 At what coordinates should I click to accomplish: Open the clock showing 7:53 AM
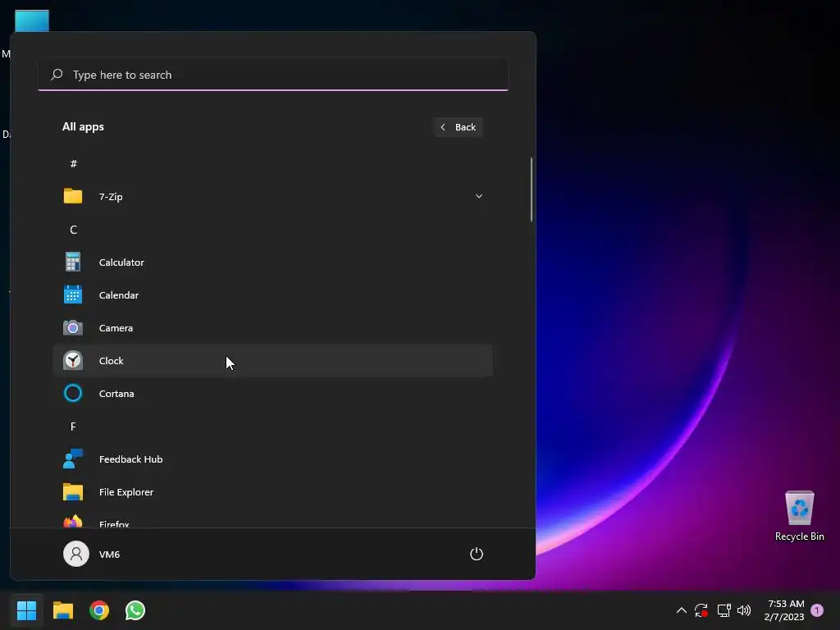785,610
